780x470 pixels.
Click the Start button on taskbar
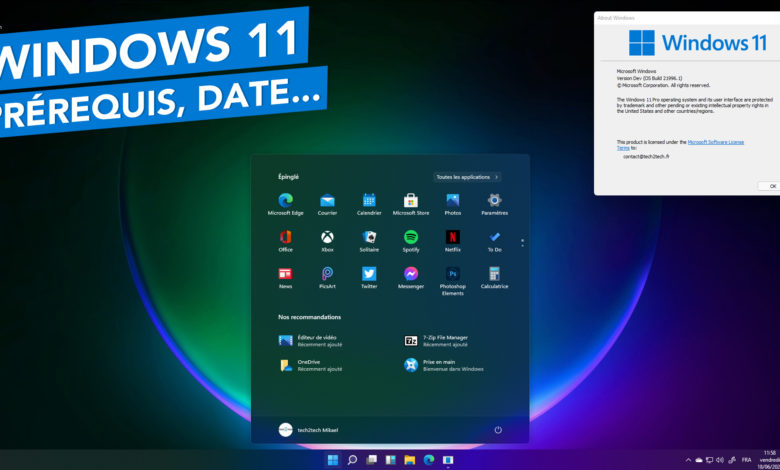(x=333, y=460)
